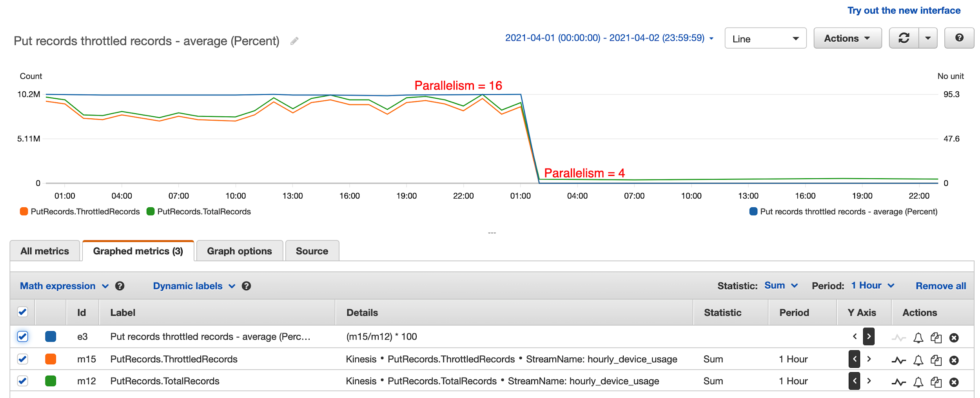Screen dimensions: 980x398
Task: Click the graph title text
Action: [147, 41]
